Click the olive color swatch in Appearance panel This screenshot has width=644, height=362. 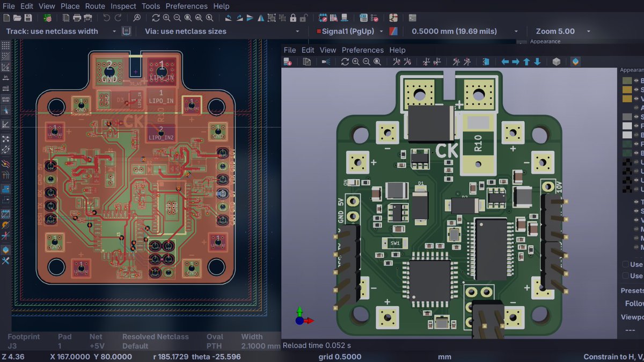point(627,81)
